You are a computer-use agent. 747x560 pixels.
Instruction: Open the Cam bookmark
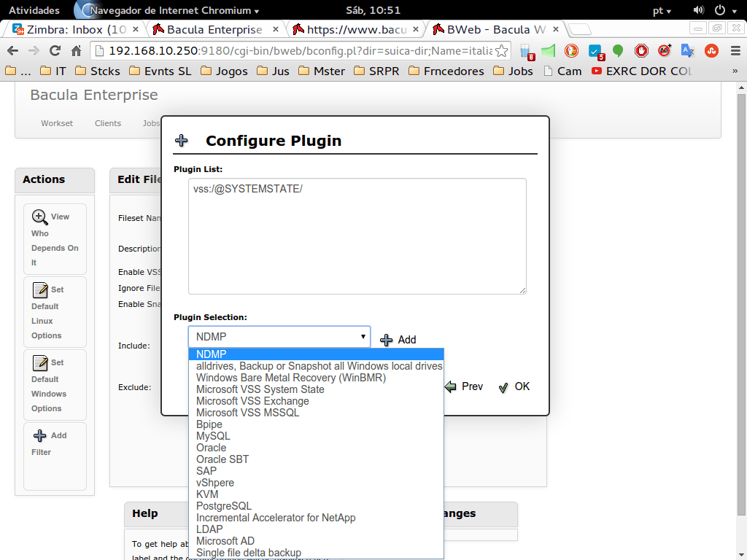562,71
